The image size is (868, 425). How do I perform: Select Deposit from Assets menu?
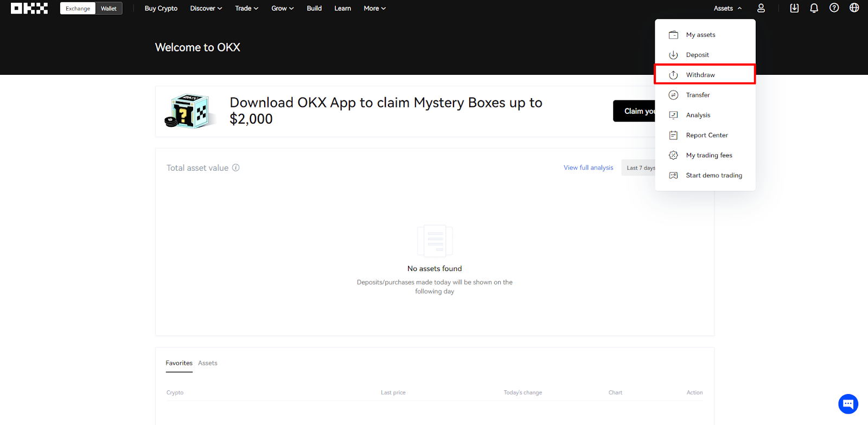[705, 55]
